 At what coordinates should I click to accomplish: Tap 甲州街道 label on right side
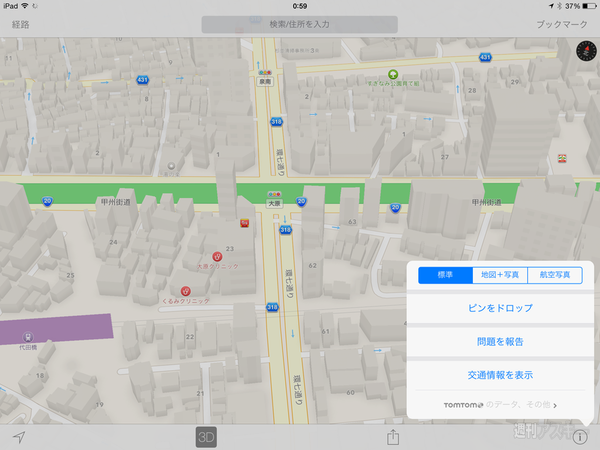[x=486, y=202]
